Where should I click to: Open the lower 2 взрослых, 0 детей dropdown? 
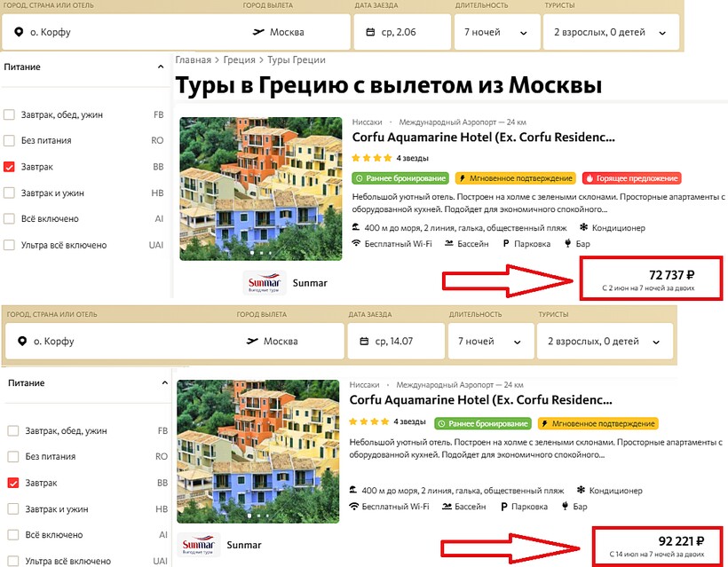(605, 341)
